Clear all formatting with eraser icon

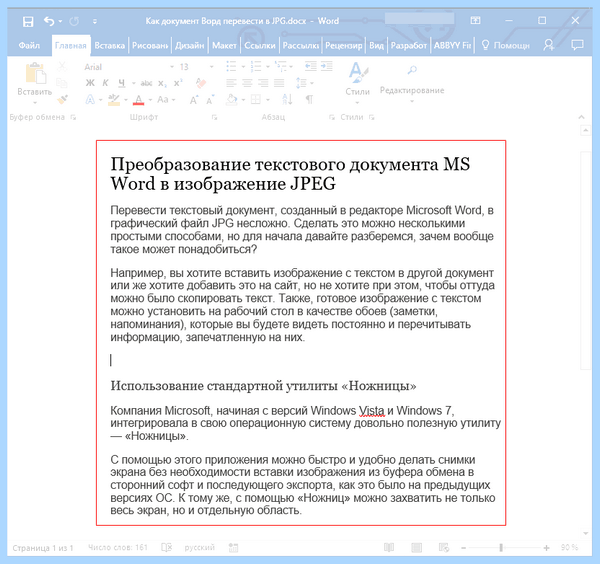pos(201,83)
